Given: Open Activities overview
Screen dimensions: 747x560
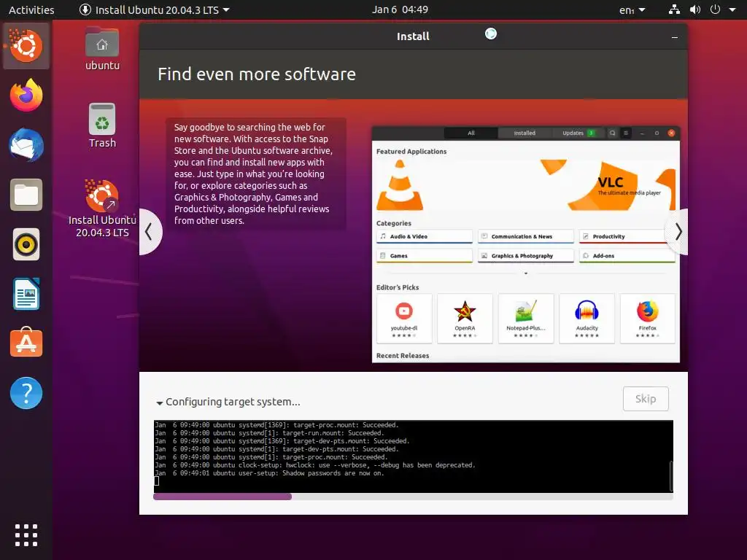Looking at the screenshot, I should coord(31,9).
